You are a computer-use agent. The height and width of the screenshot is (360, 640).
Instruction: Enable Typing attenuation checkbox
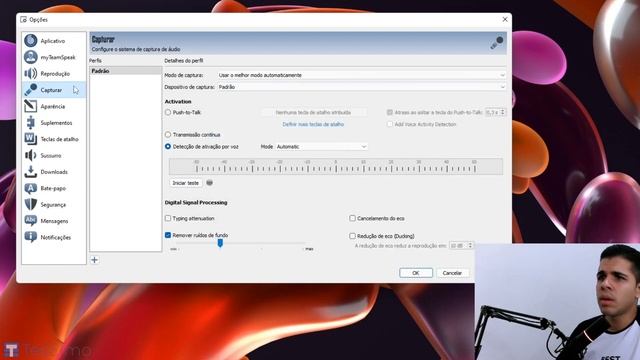coord(168,218)
